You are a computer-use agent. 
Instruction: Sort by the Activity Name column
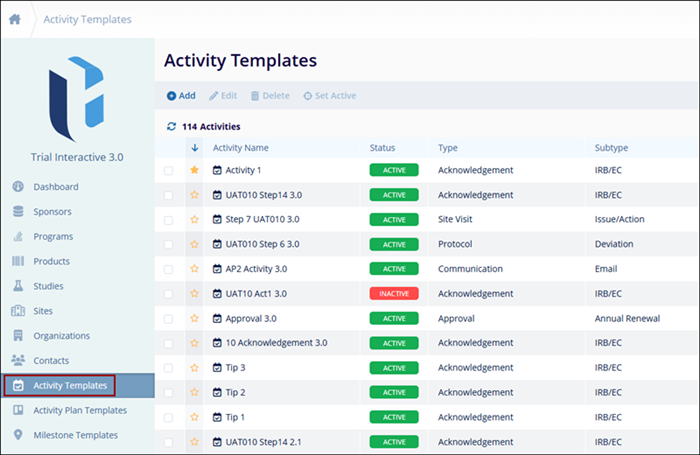[x=240, y=148]
